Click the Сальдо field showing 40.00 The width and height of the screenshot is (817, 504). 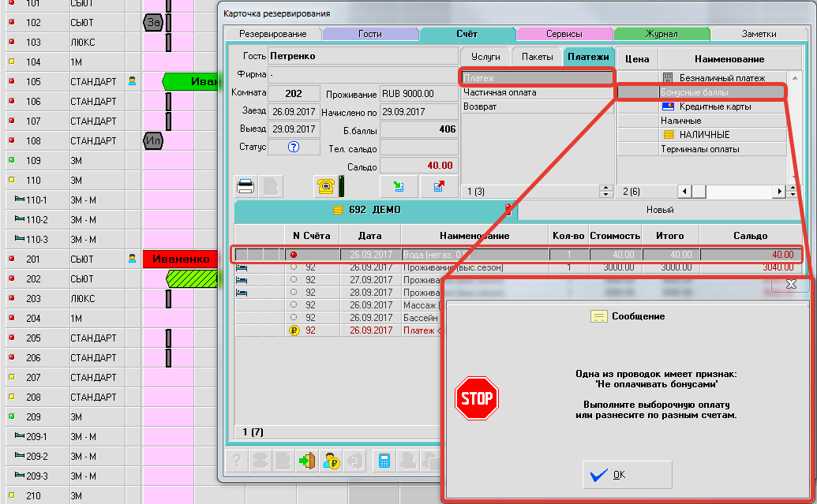(418, 166)
